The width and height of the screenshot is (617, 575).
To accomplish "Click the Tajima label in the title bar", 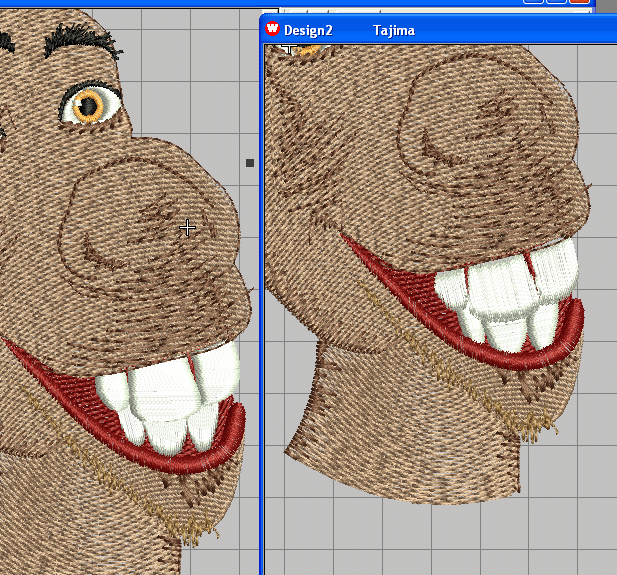I will [393, 31].
